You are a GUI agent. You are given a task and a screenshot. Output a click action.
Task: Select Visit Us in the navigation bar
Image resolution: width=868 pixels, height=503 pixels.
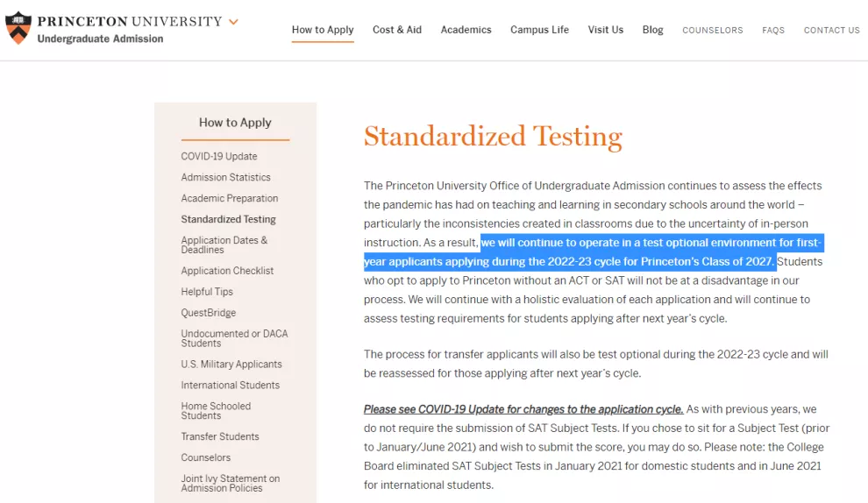(606, 30)
